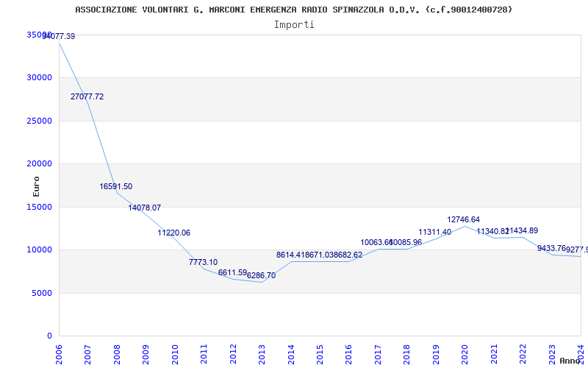Select the data label 6611.59
This screenshot has height=368, width=588.
[x=232, y=272]
